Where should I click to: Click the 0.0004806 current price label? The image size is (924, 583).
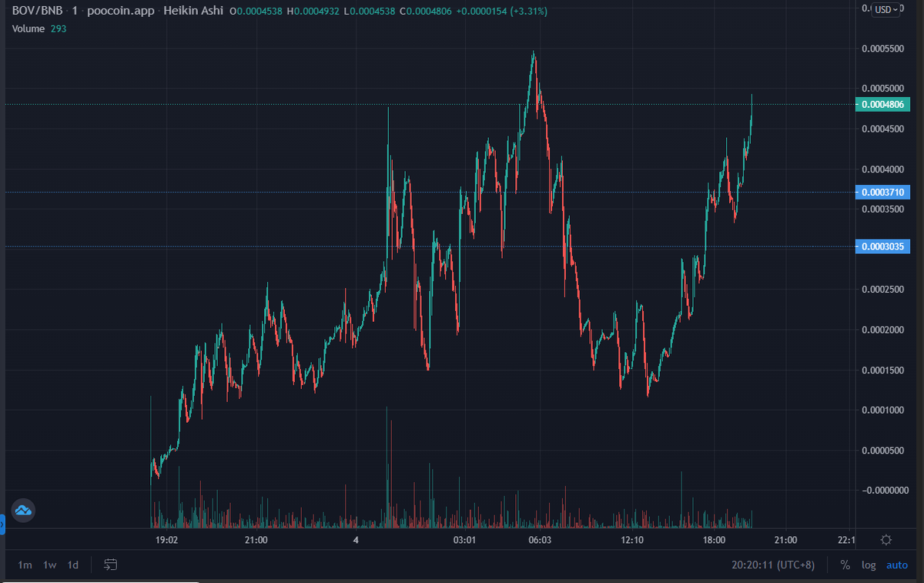point(882,104)
